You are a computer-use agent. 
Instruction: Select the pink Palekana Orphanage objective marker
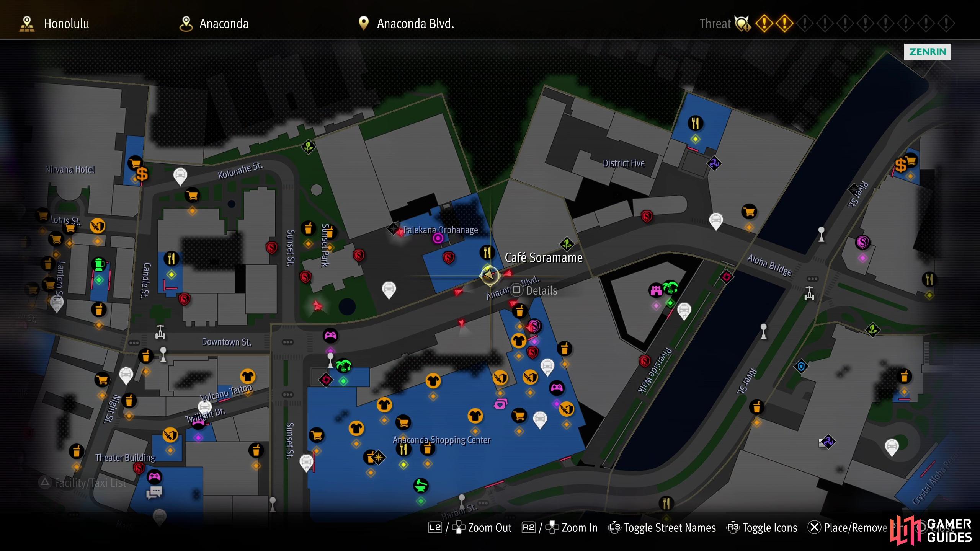[438, 238]
